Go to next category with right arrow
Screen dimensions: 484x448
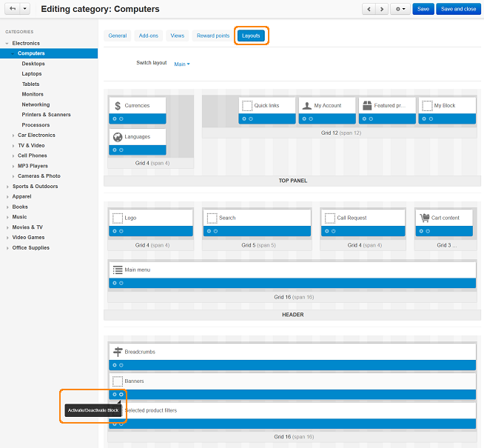382,9
